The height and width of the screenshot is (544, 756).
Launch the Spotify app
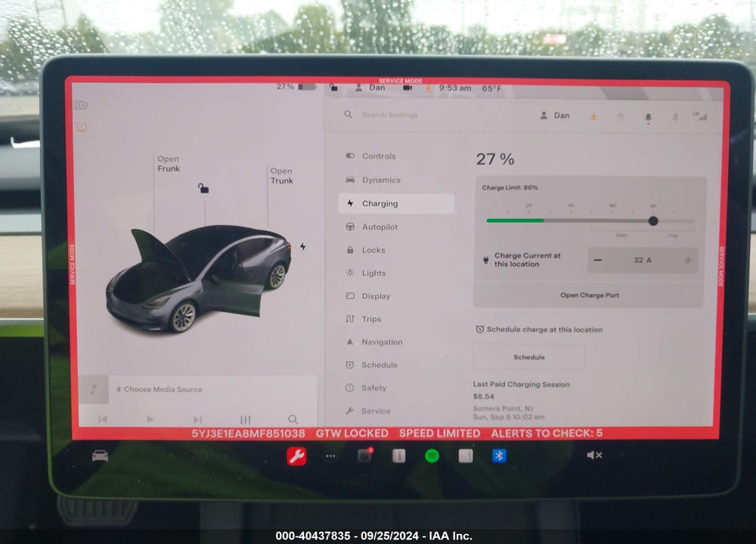coord(432,456)
